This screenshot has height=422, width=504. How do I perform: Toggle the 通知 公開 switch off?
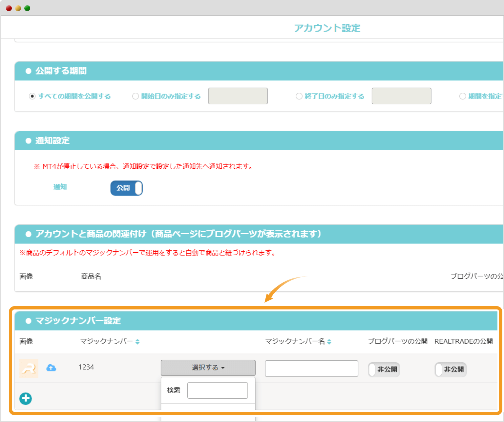pyautogui.click(x=126, y=188)
